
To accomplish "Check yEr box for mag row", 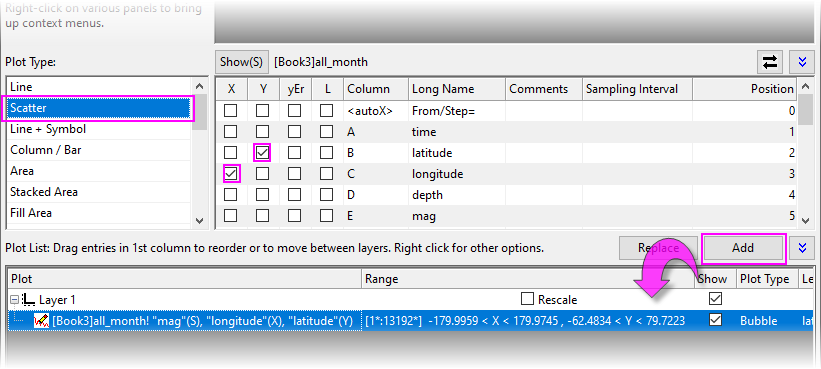I will click(x=295, y=215).
